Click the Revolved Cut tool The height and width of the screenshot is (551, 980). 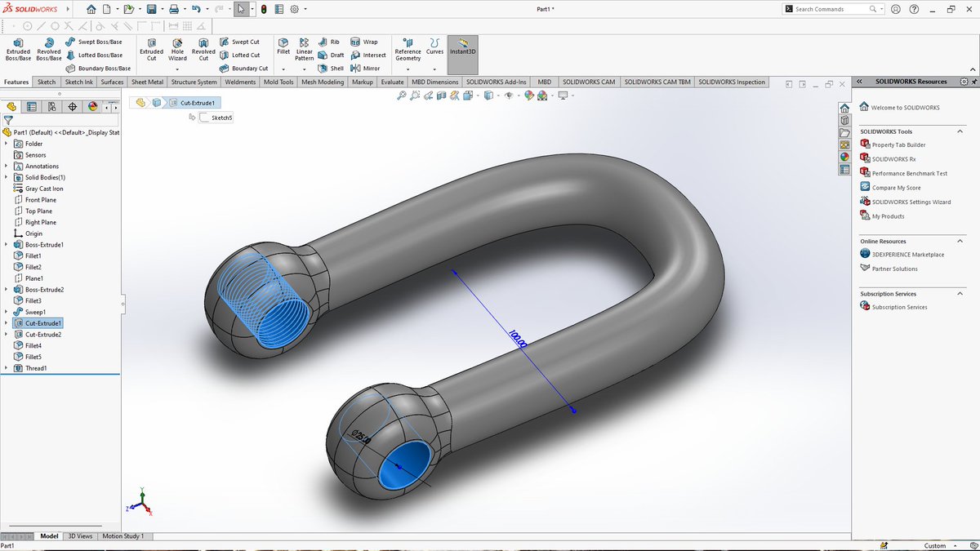click(203, 50)
